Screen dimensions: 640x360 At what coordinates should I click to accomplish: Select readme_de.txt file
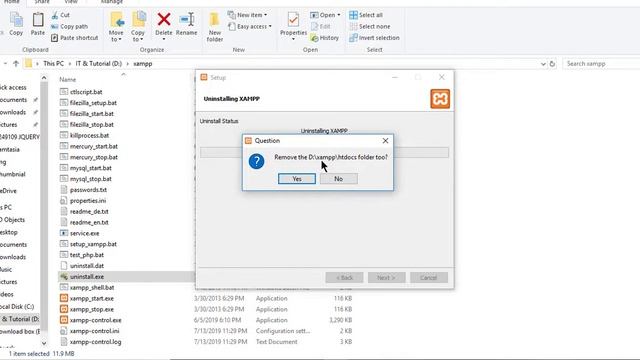click(x=89, y=211)
